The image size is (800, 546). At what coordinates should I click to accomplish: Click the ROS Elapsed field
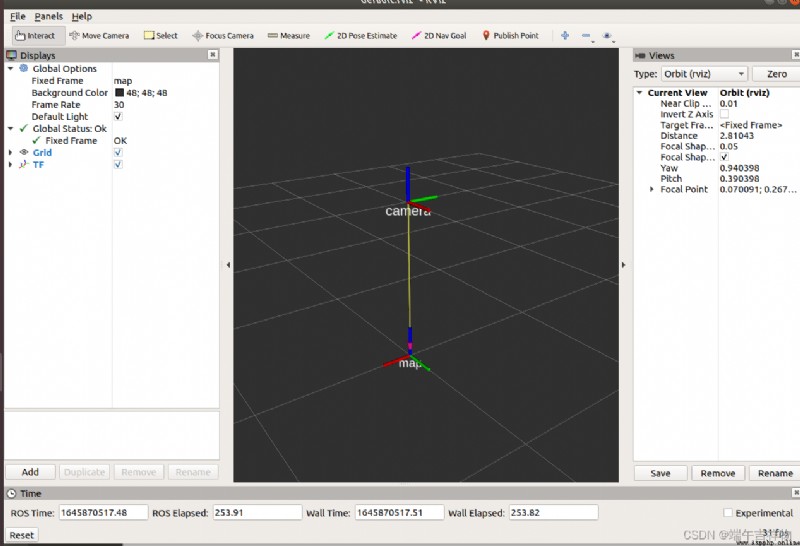[257, 512]
